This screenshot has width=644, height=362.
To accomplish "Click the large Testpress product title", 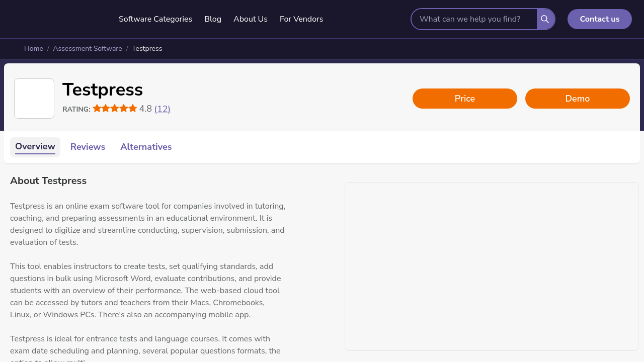I will pyautogui.click(x=103, y=90).
